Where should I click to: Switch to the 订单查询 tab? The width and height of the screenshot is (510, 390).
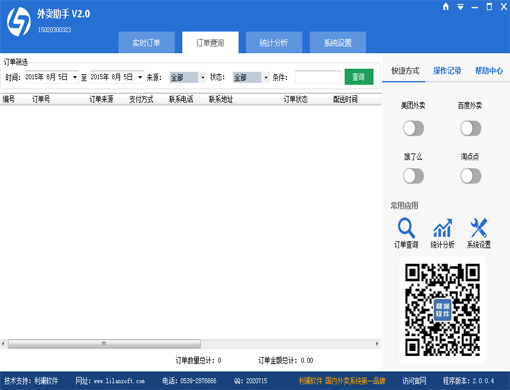pyautogui.click(x=210, y=43)
